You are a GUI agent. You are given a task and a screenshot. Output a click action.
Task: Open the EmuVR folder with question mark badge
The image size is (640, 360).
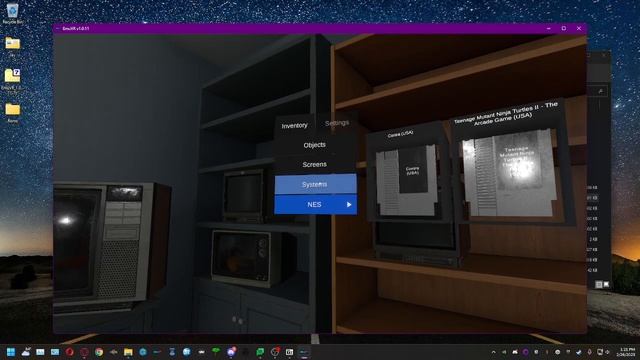tap(12, 80)
